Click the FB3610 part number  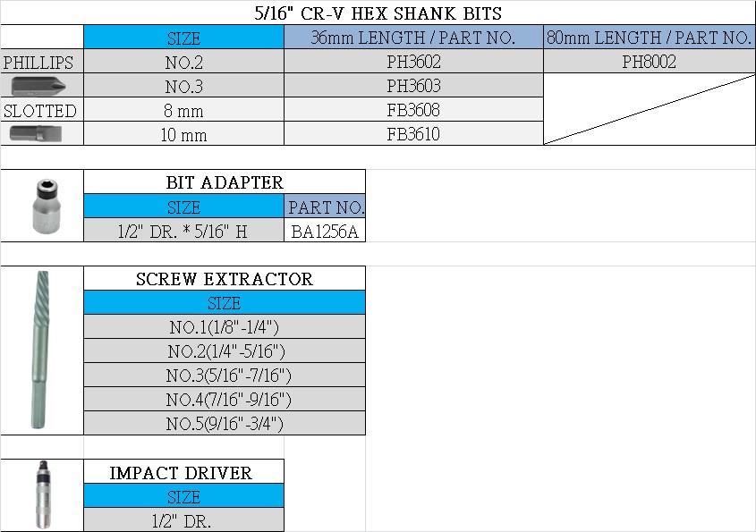point(413,134)
